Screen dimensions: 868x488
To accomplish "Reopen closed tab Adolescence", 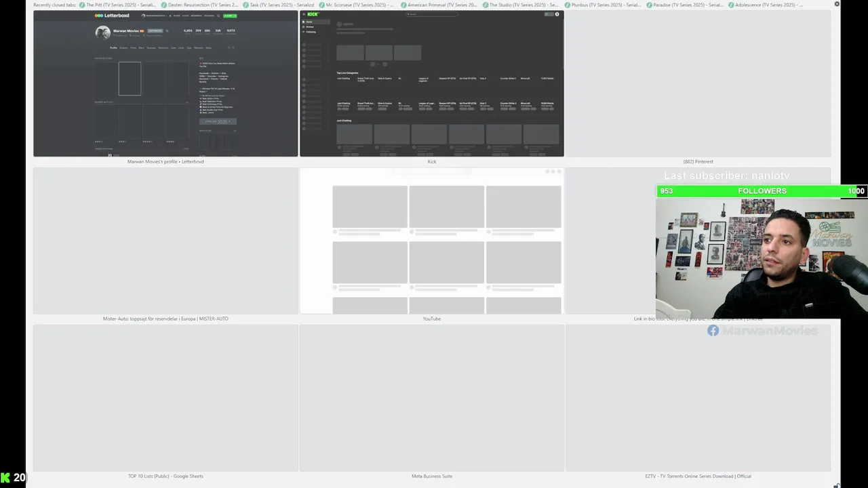I will coord(766,5).
